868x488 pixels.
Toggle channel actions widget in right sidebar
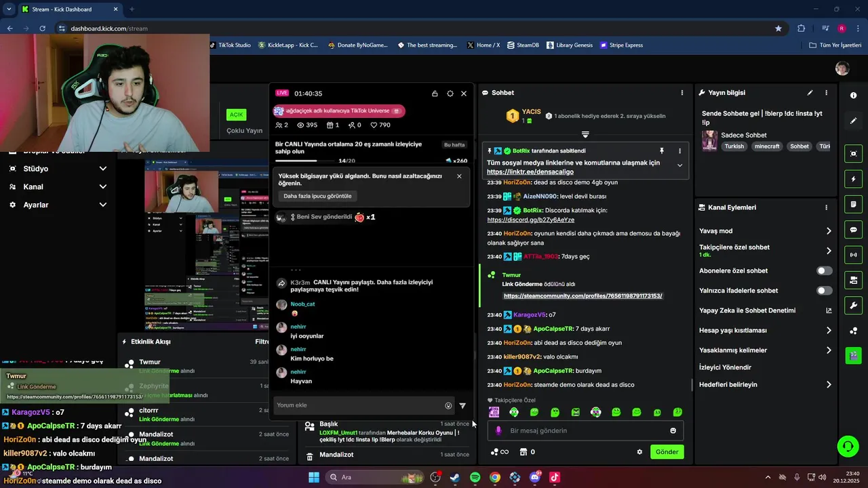[854, 280]
